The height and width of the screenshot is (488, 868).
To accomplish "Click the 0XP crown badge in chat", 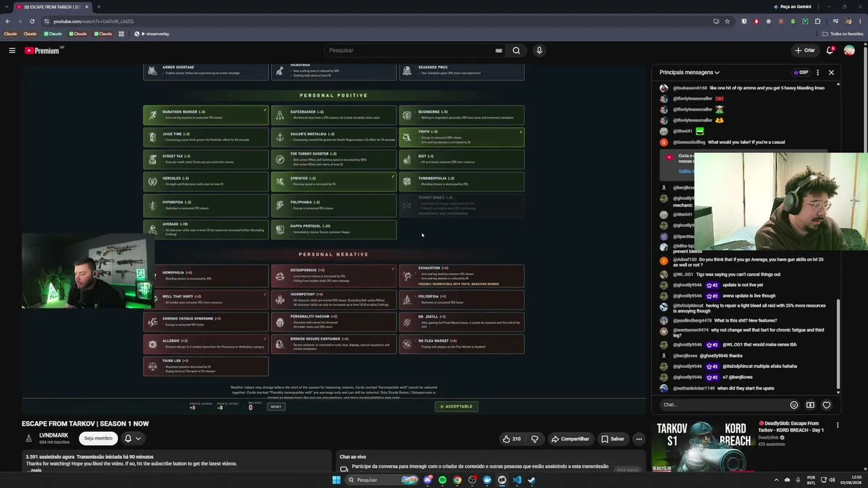I will [801, 73].
